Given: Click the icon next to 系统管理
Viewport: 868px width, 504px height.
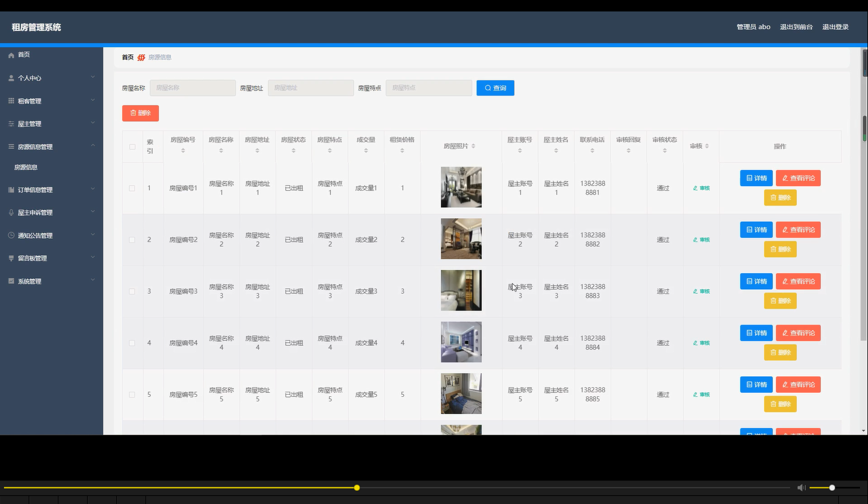Looking at the screenshot, I should tap(11, 281).
